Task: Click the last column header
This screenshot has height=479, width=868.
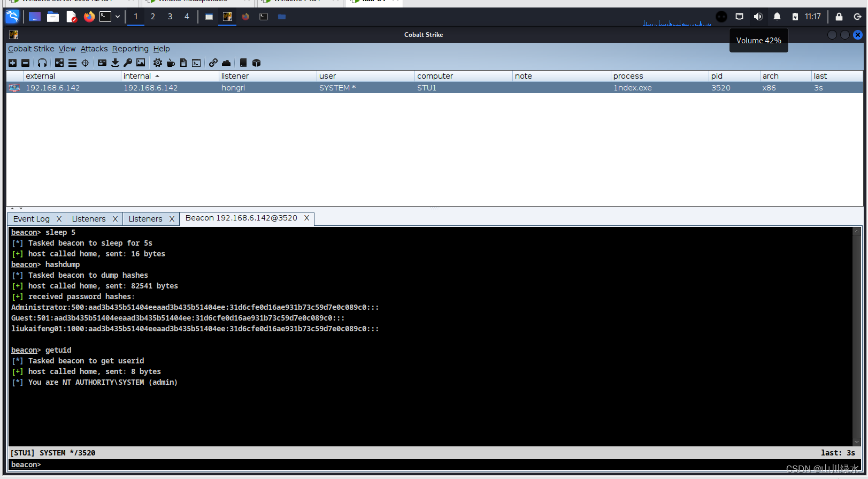Action: (x=837, y=76)
